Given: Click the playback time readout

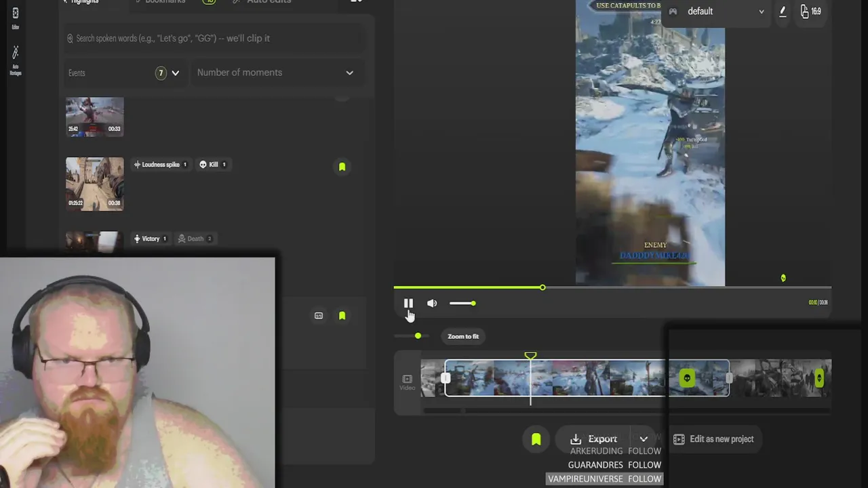Looking at the screenshot, I should pyautogui.click(x=818, y=302).
